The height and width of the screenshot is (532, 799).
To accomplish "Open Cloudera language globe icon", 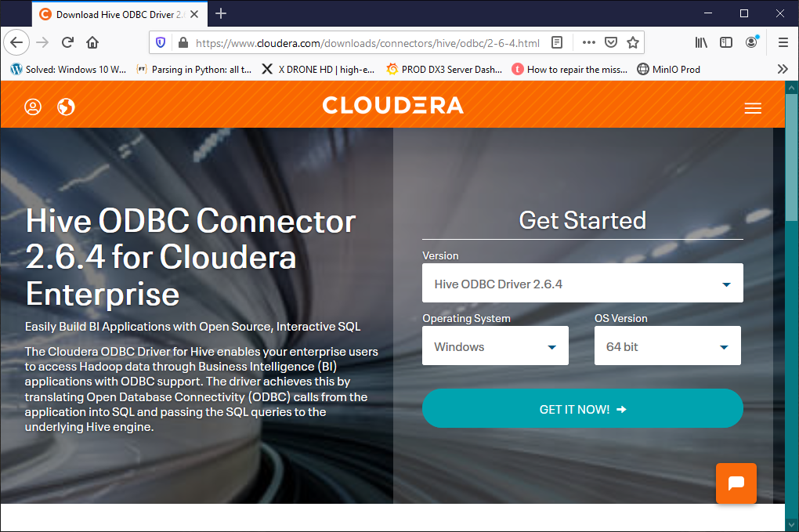I will tap(66, 107).
